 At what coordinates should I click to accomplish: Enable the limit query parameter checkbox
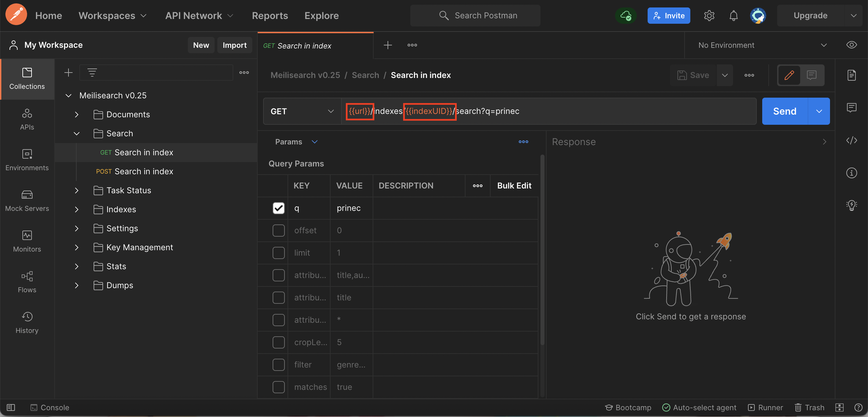click(278, 253)
